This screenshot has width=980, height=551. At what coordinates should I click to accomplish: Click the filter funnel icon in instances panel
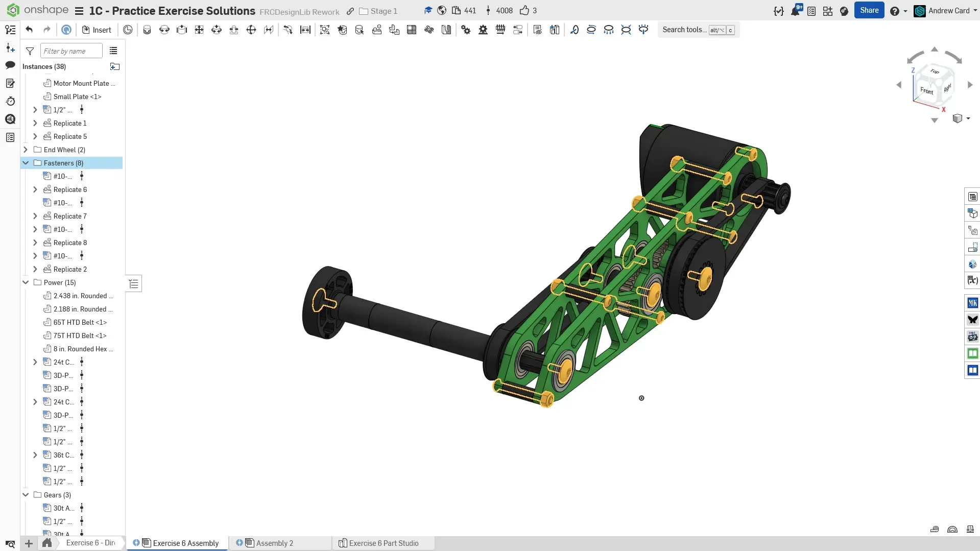(x=30, y=51)
